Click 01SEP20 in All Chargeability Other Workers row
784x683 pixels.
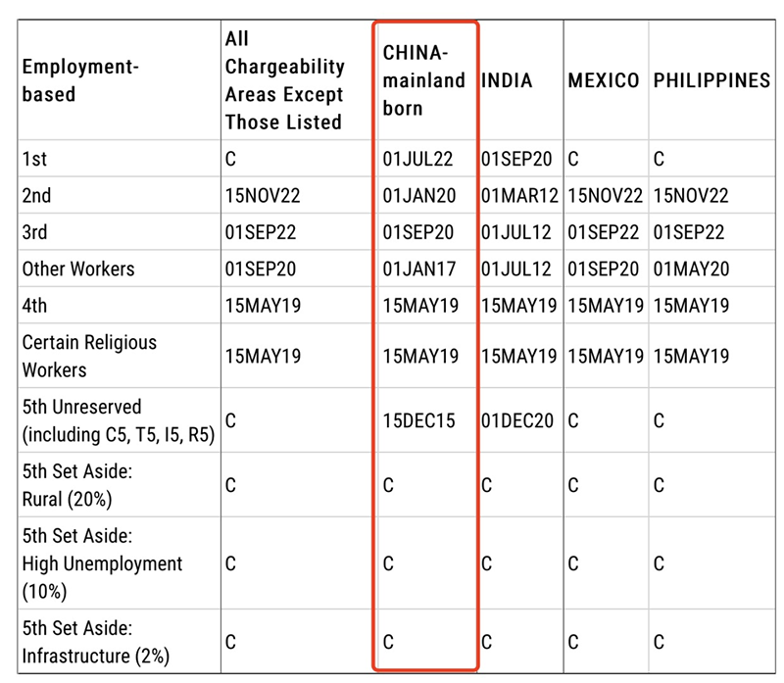tap(261, 269)
